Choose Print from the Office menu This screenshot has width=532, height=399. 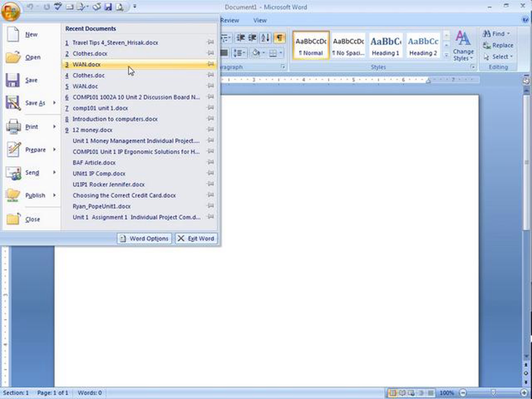31,127
